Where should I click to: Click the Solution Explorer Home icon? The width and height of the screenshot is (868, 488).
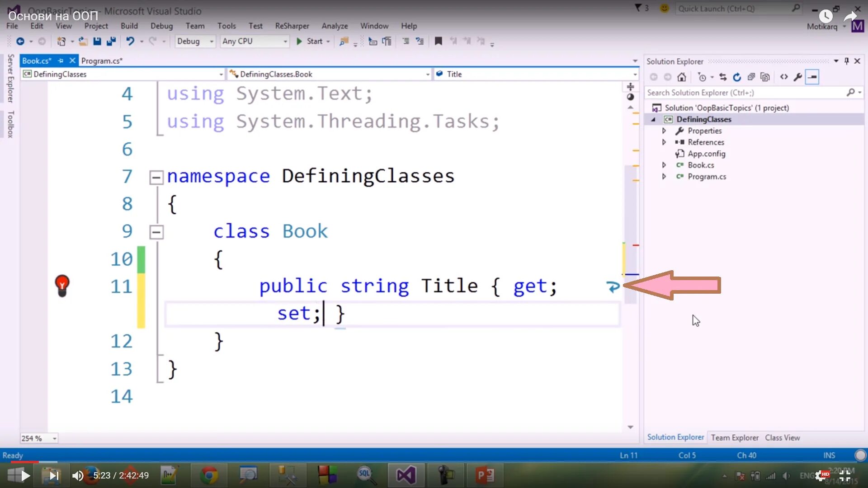coord(682,77)
